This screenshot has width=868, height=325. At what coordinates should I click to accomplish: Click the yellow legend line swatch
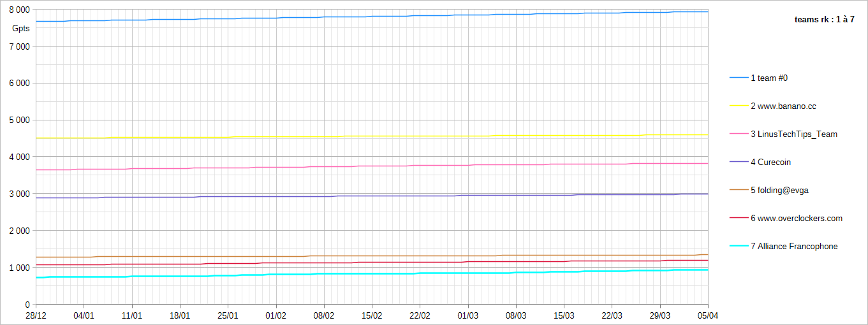point(739,106)
